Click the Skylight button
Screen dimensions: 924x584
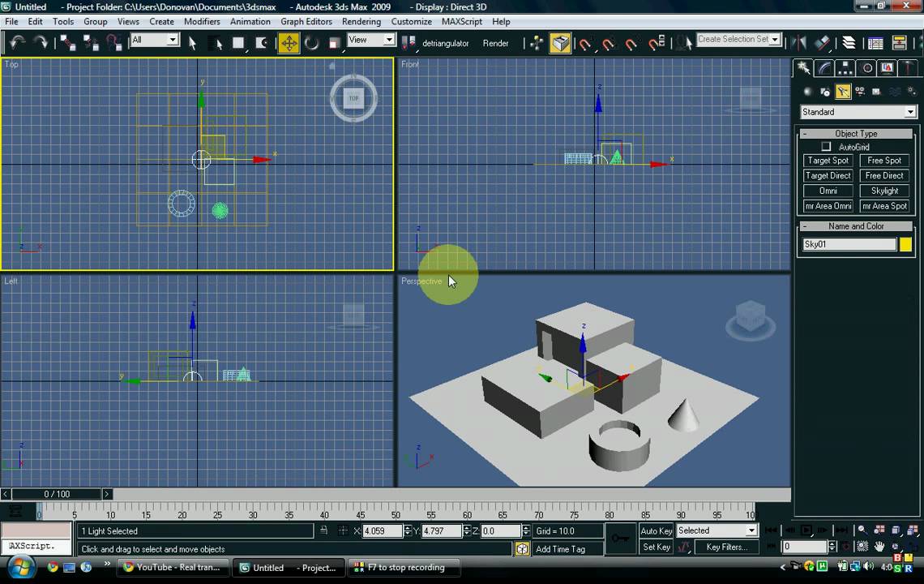click(x=884, y=191)
